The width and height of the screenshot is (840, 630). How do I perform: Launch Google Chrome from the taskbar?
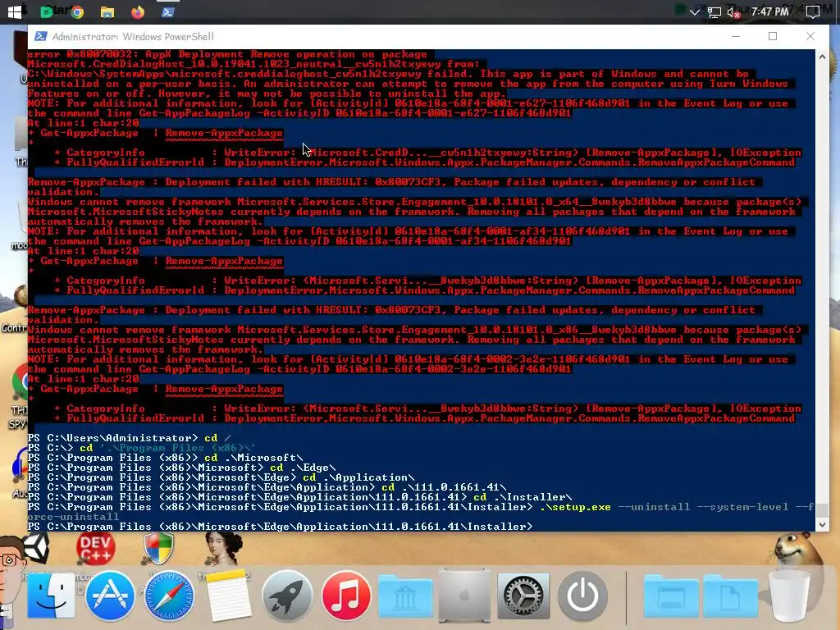pyautogui.click(x=77, y=11)
